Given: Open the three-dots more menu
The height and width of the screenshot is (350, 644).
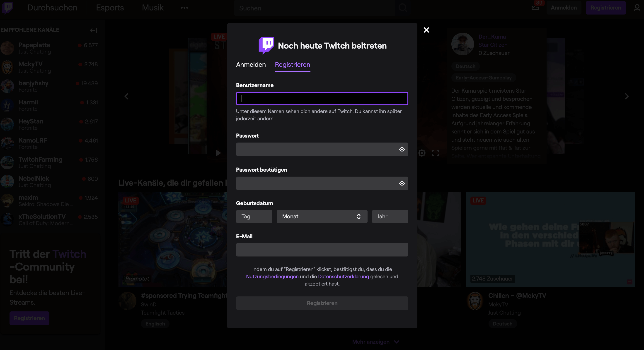Looking at the screenshot, I should (184, 8).
